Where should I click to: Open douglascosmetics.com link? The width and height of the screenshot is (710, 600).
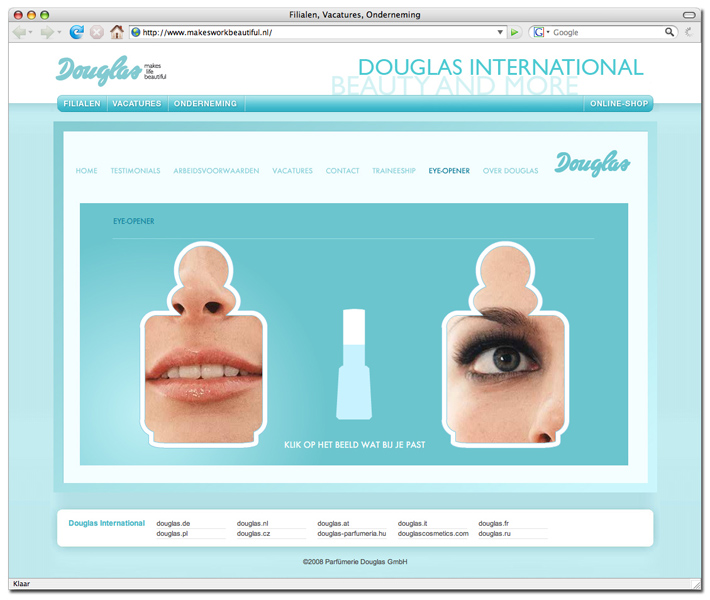tap(433, 533)
